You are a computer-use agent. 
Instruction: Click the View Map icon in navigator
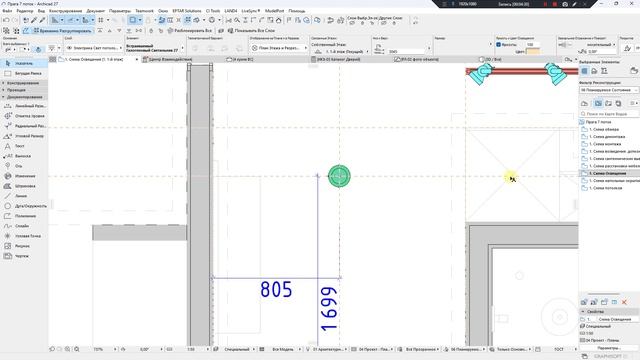(x=598, y=104)
